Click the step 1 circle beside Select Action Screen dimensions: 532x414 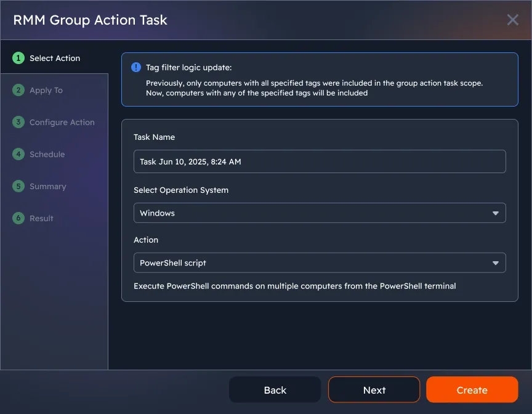17,58
